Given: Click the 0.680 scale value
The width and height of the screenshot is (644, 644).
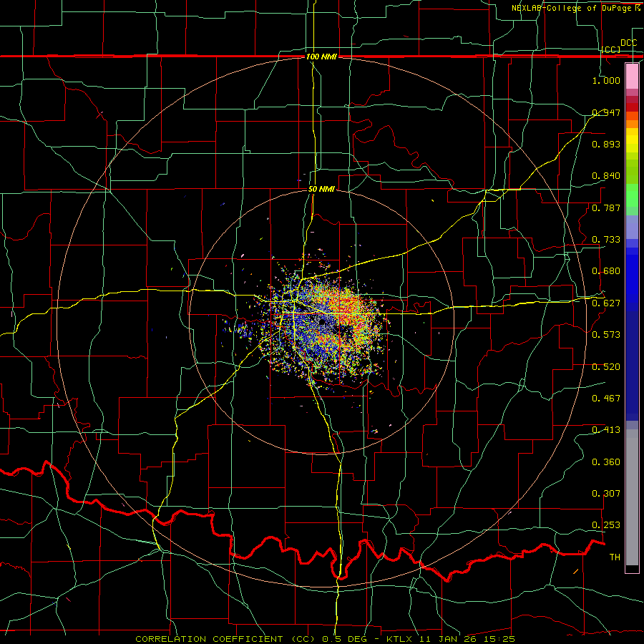Looking at the screenshot, I should [x=606, y=271].
